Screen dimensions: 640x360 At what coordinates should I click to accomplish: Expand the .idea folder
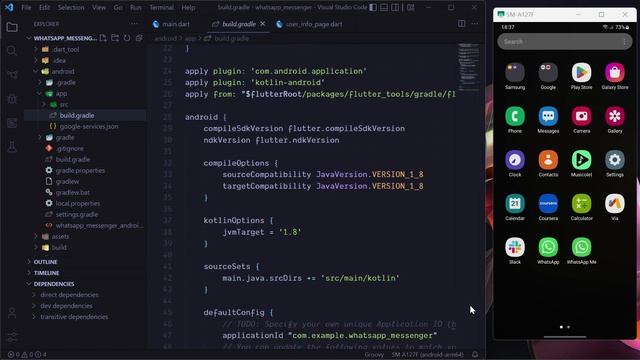point(85,60)
